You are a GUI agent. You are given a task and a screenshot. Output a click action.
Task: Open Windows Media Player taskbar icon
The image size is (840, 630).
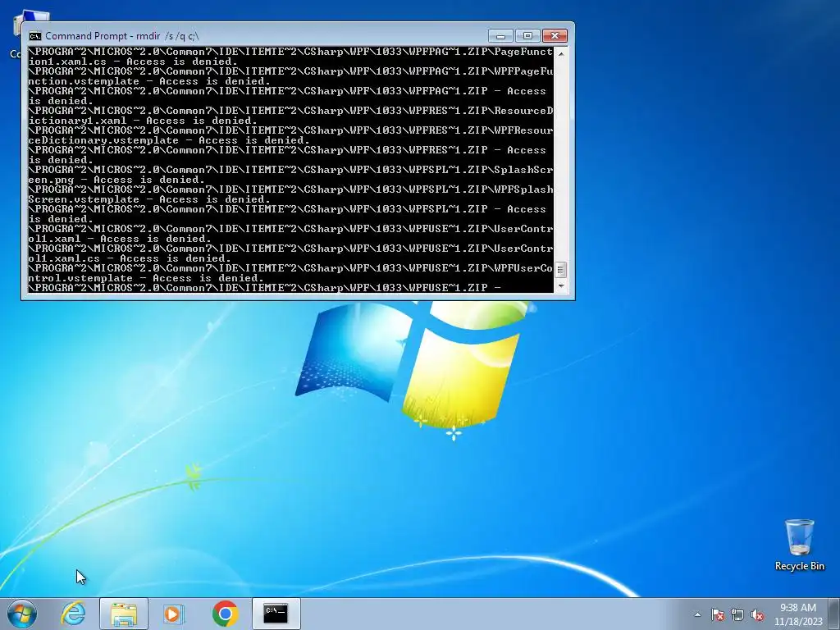pyautogui.click(x=173, y=614)
